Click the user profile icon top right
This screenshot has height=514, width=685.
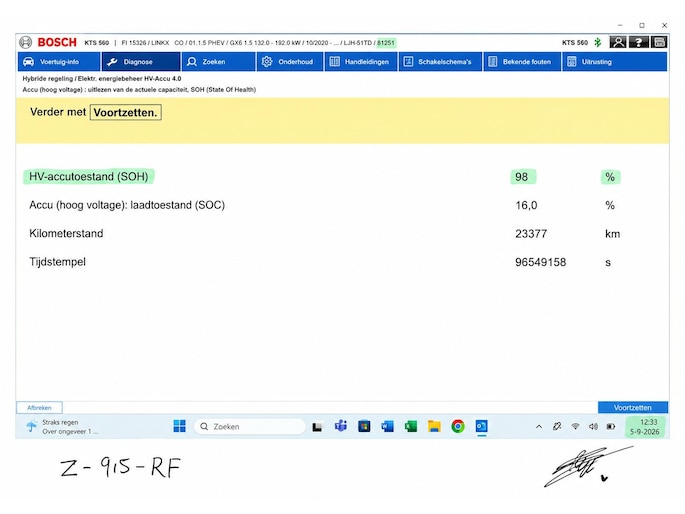(x=618, y=42)
